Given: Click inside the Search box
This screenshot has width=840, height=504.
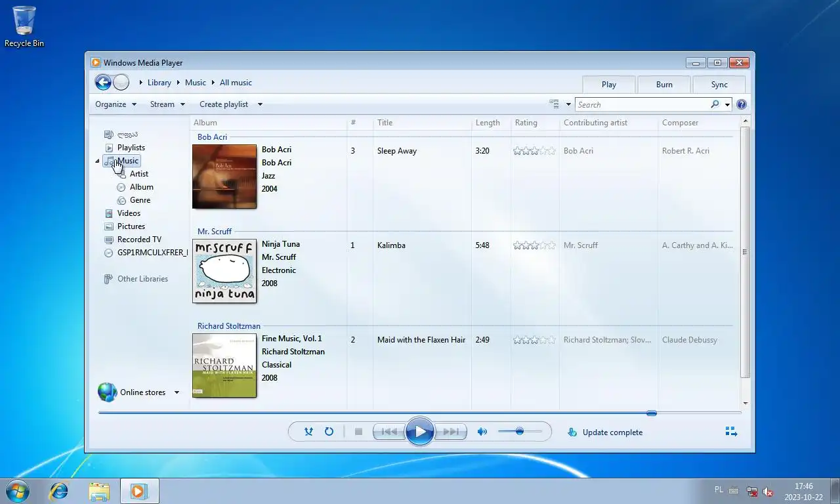Looking at the screenshot, I should tap(642, 104).
